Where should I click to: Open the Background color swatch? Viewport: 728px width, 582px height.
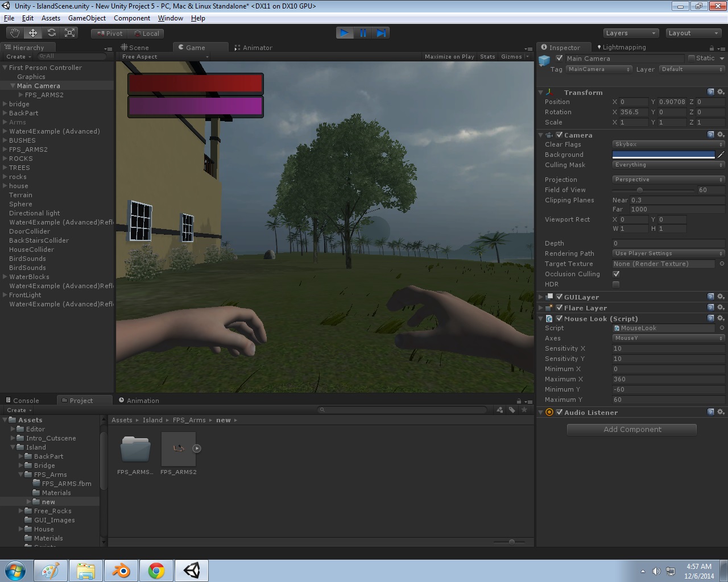tap(664, 155)
